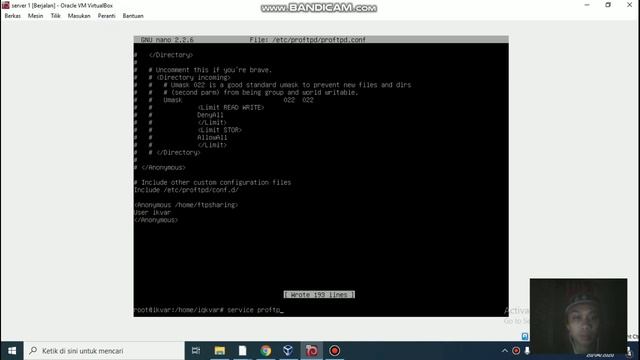Screen dimensions: 640x360
Task: Open the Tilik menu
Action: click(x=56, y=16)
